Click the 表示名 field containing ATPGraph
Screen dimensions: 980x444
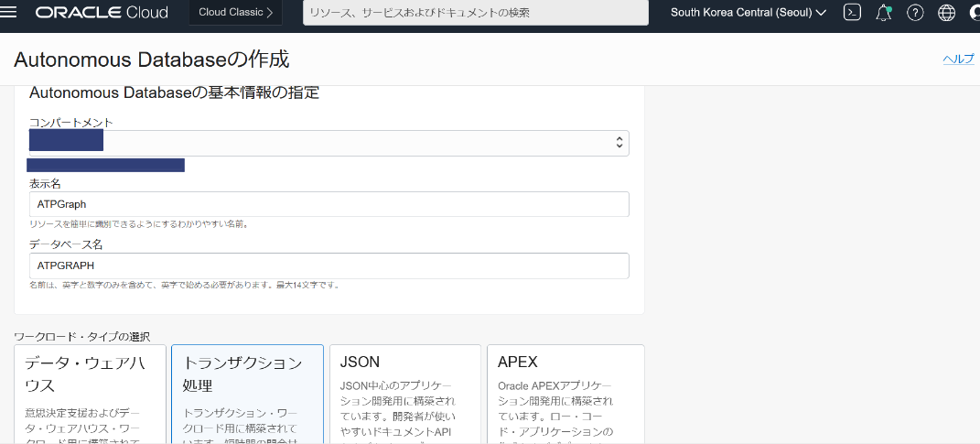pos(329,204)
